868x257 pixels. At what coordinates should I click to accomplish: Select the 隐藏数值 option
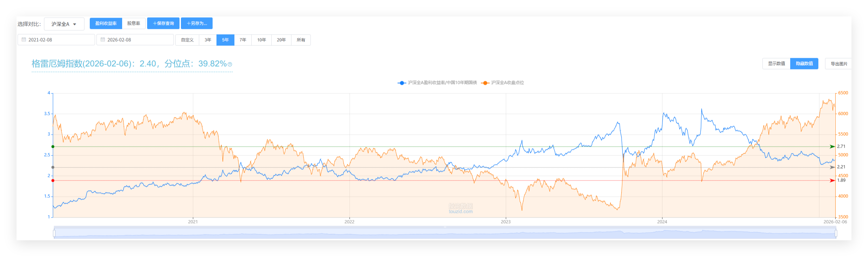point(804,64)
